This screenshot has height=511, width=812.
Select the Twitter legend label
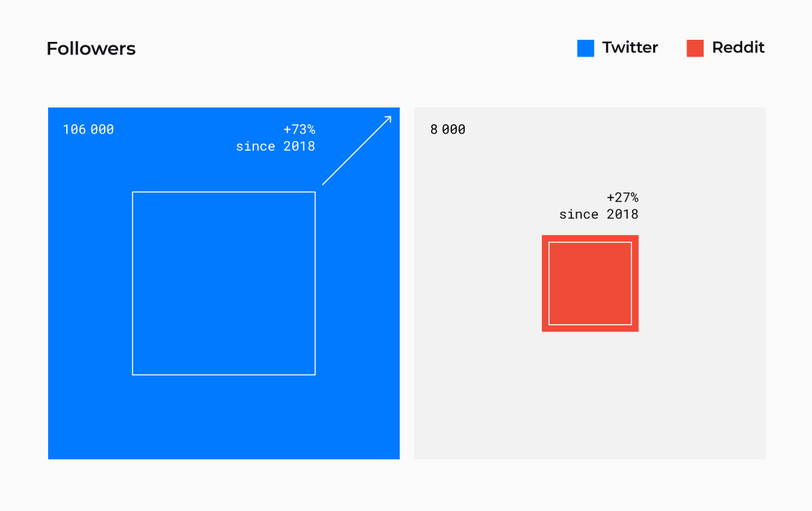click(630, 47)
